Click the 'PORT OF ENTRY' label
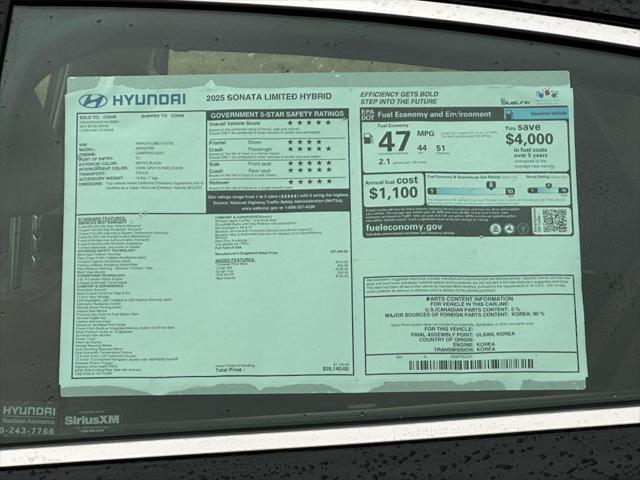This screenshot has width=640, height=480. pos(95,159)
